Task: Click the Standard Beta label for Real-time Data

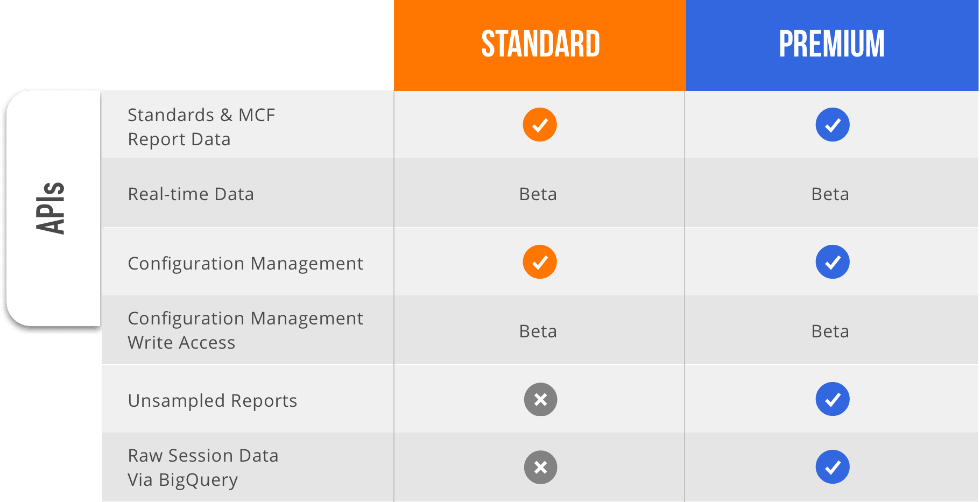Action: point(538,194)
